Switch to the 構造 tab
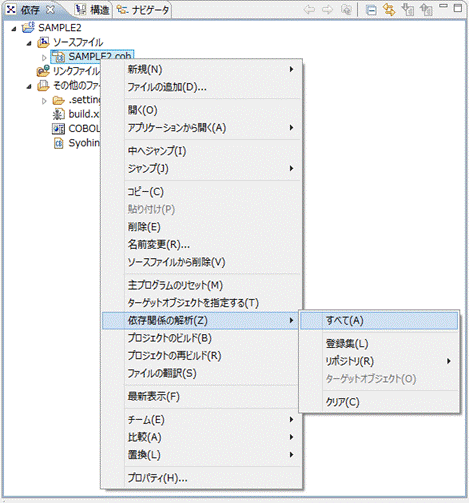The width and height of the screenshot is (469, 503). tap(92, 10)
